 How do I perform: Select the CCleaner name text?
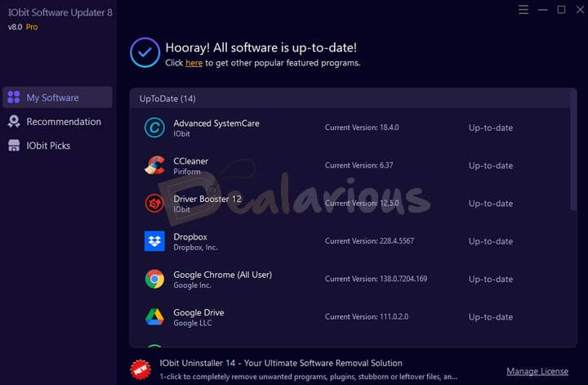190,161
